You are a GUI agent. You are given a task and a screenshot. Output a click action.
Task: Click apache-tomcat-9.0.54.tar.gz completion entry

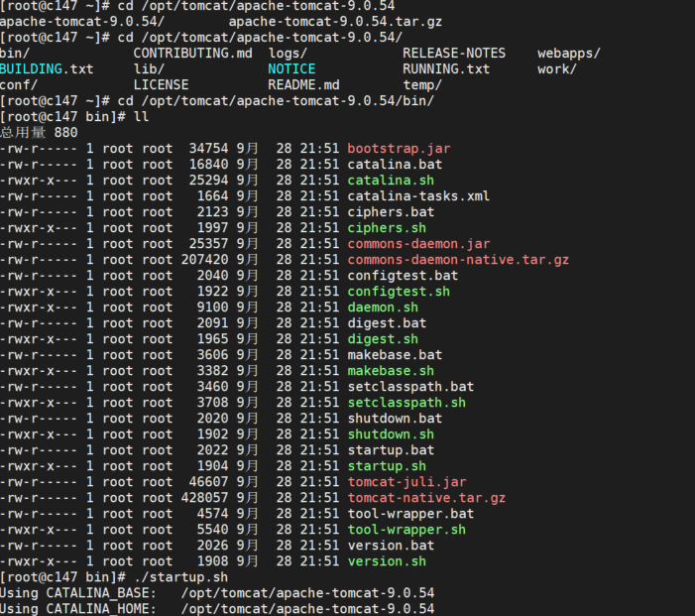(335, 22)
